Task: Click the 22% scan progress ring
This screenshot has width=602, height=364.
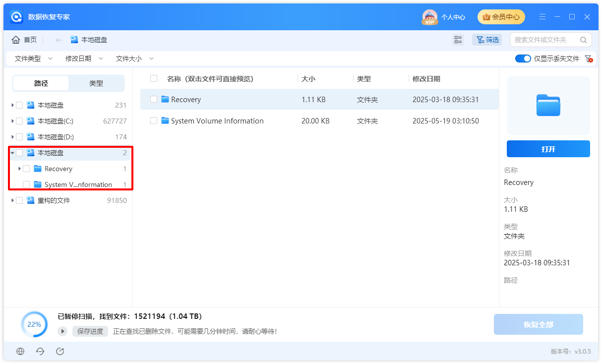Action: tap(34, 324)
